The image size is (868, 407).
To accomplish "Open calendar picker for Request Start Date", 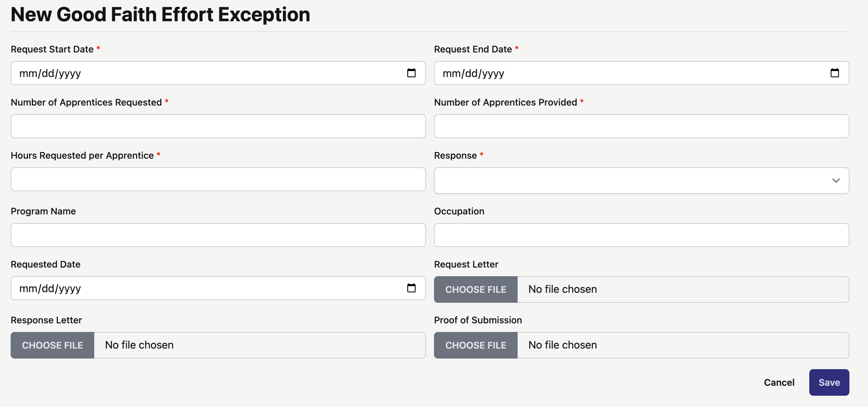I will tap(411, 73).
